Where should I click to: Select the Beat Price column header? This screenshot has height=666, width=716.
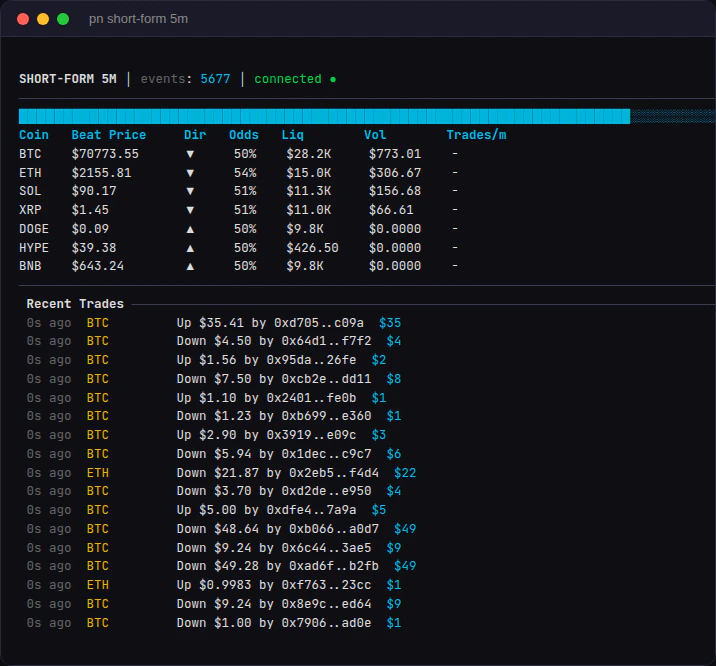108,135
